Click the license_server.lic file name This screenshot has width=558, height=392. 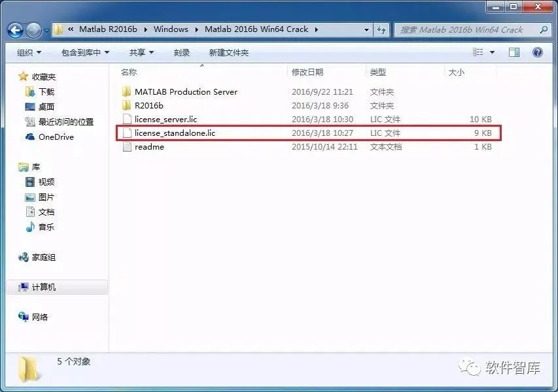(166, 119)
